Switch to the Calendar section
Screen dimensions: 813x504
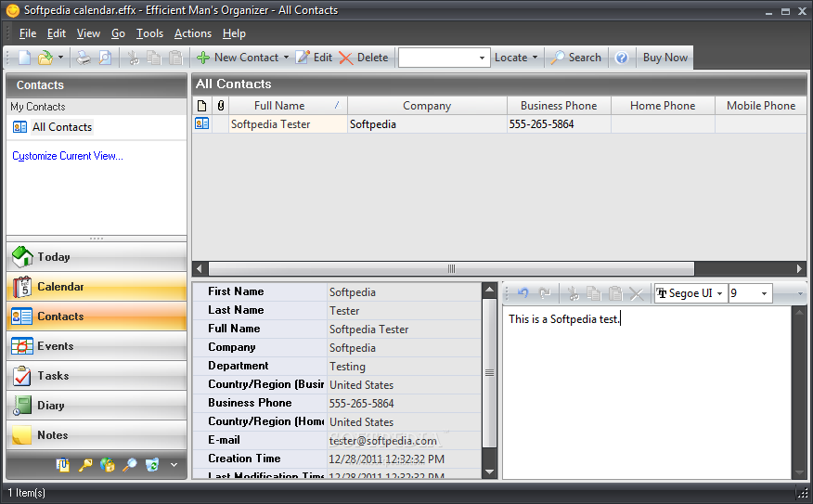coord(97,287)
